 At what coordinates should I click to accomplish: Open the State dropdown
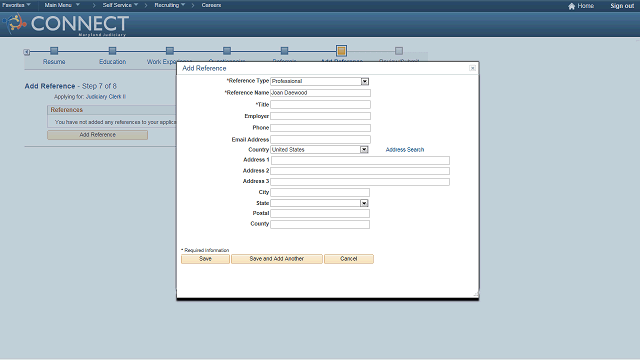pyautogui.click(x=364, y=203)
